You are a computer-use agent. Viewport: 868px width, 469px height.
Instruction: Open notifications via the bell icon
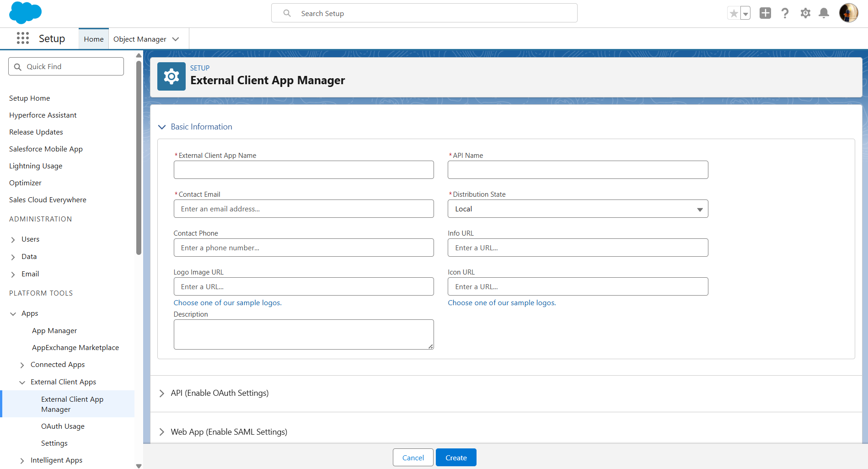[824, 13]
